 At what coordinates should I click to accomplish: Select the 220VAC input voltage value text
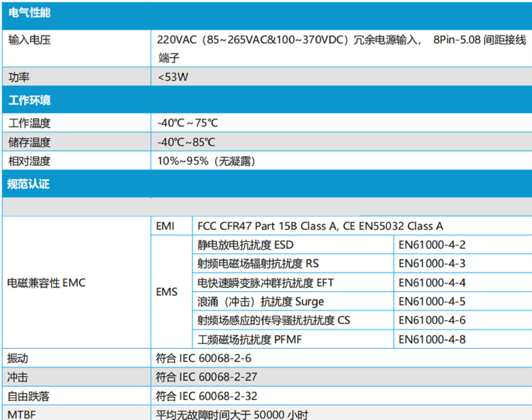click(341, 48)
